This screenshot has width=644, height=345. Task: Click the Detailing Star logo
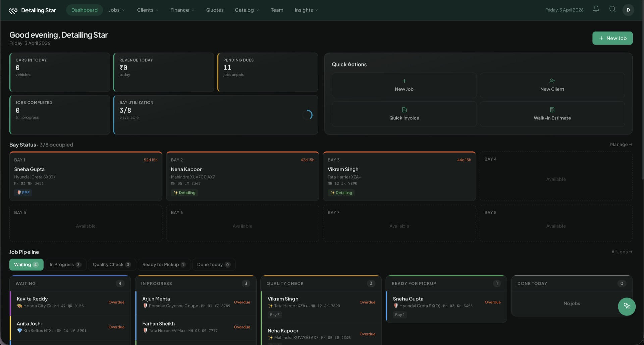(32, 10)
